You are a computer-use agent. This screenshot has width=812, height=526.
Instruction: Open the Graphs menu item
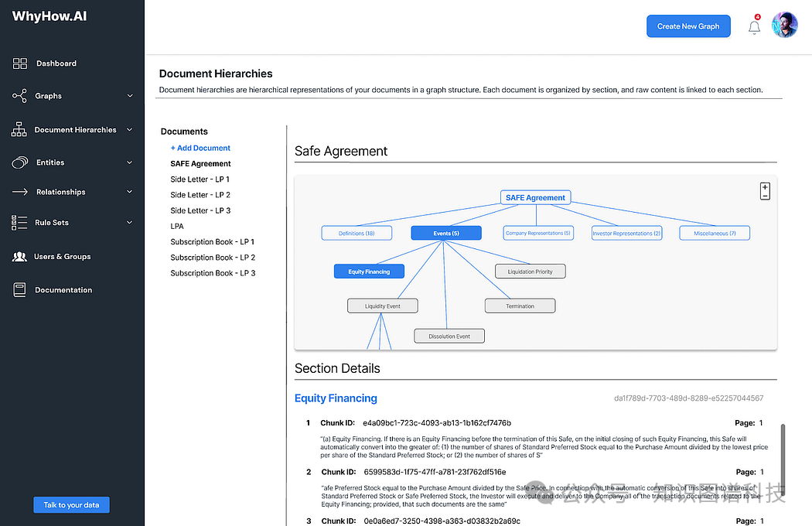point(48,96)
